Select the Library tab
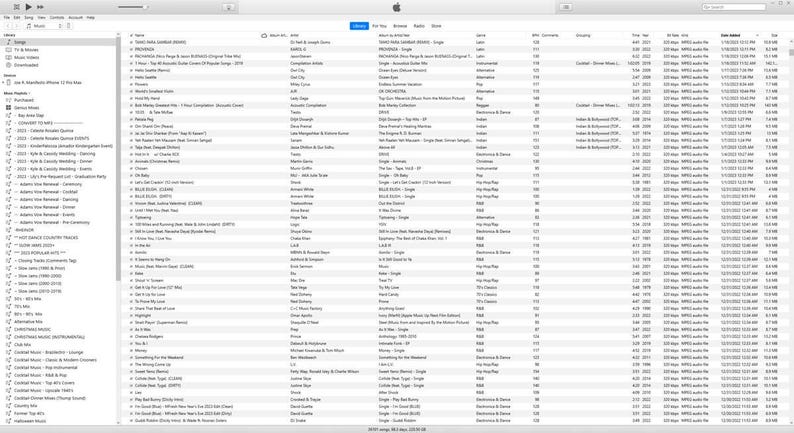794x433 pixels. (359, 26)
